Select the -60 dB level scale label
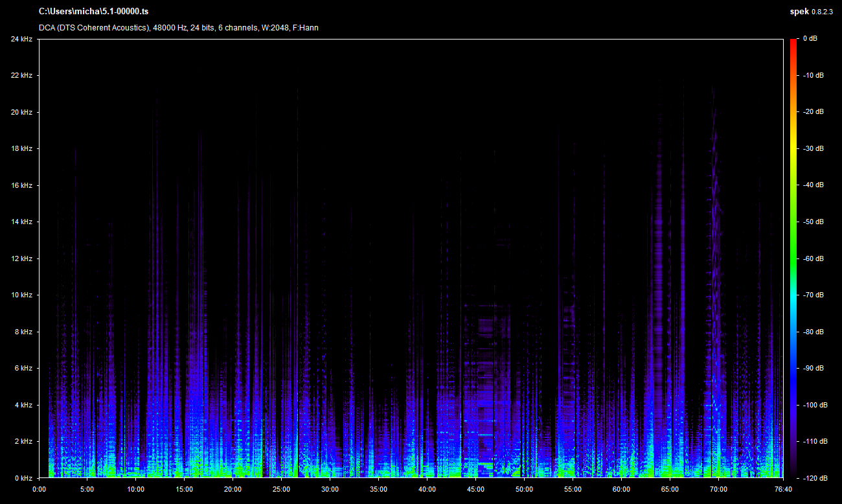 (x=814, y=258)
